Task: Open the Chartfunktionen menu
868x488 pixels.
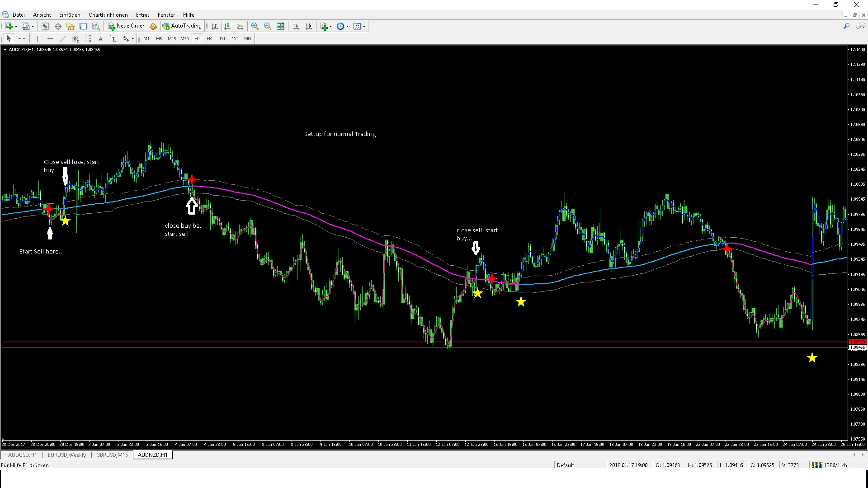Action: click(108, 15)
